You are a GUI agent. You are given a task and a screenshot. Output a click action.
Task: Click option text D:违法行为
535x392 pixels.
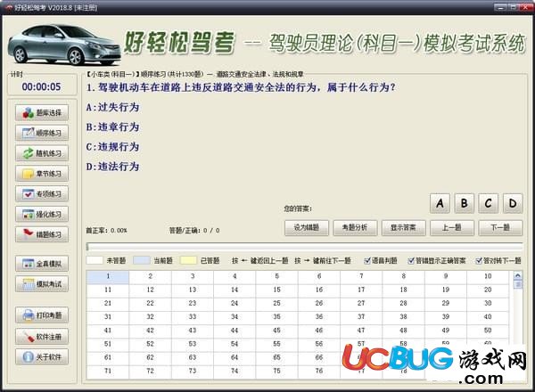(x=112, y=167)
